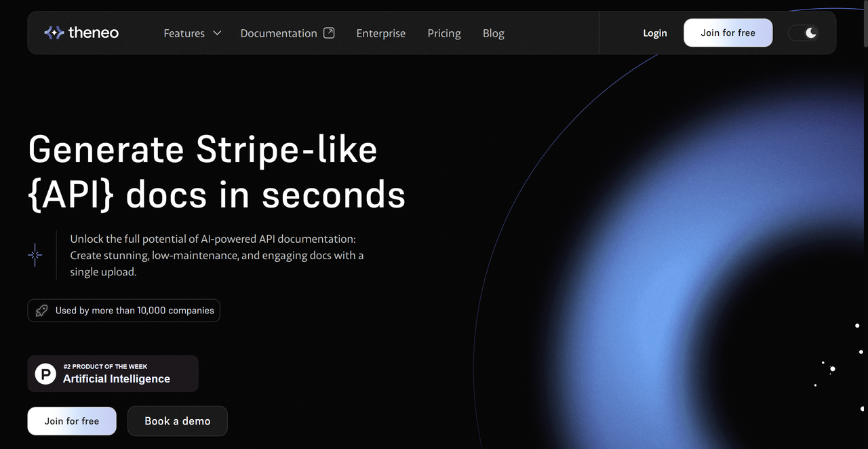The width and height of the screenshot is (868, 449).
Task: Click the Login link
Action: coord(655,33)
